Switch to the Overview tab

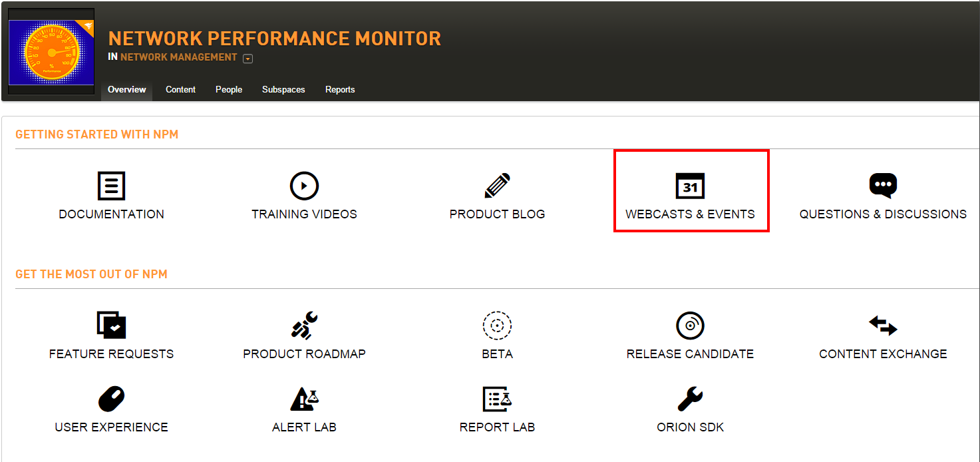click(x=126, y=89)
